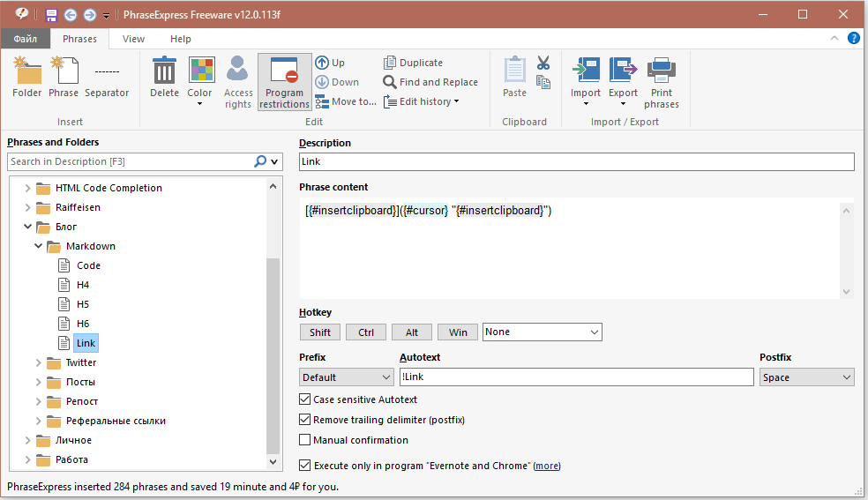Expand the Посты folder

pyautogui.click(x=38, y=382)
